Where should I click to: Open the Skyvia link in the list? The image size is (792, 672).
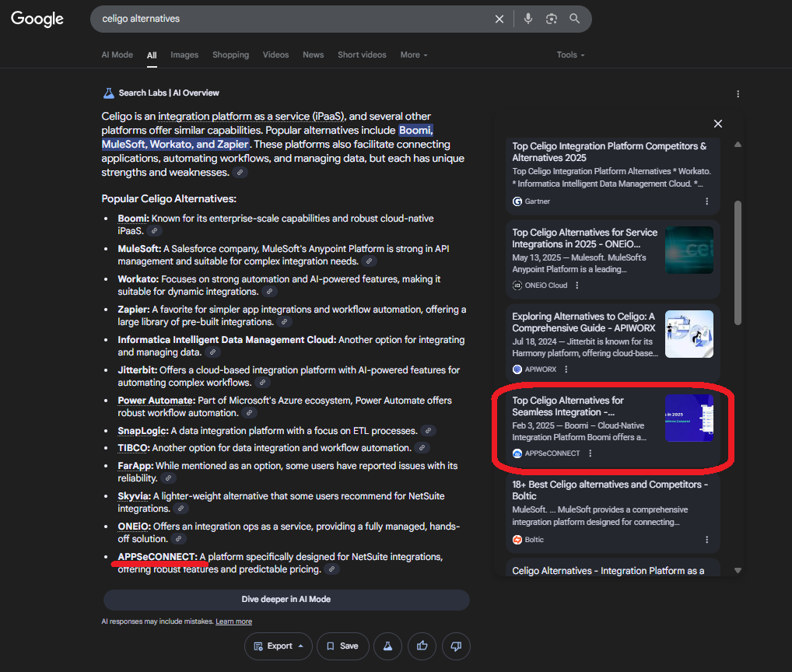[x=133, y=496]
